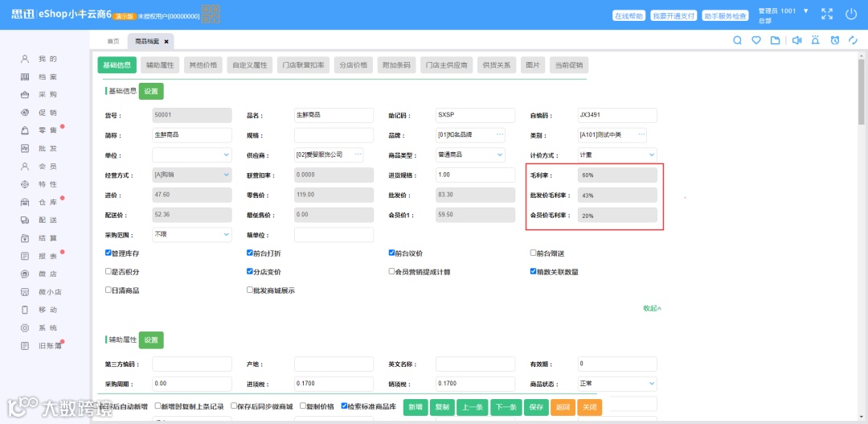The image size is (868, 424).
Task: Uncheck the 前台打折 checkbox
Action: tap(250, 253)
